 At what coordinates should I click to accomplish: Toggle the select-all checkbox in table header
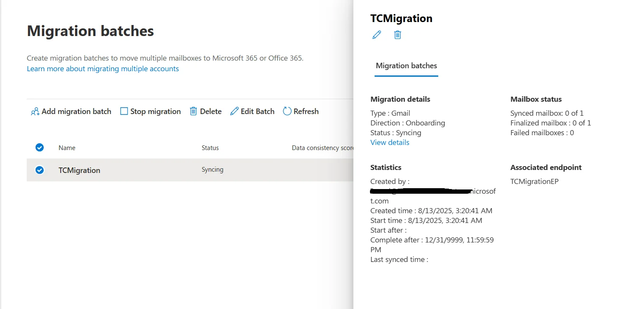click(x=39, y=148)
